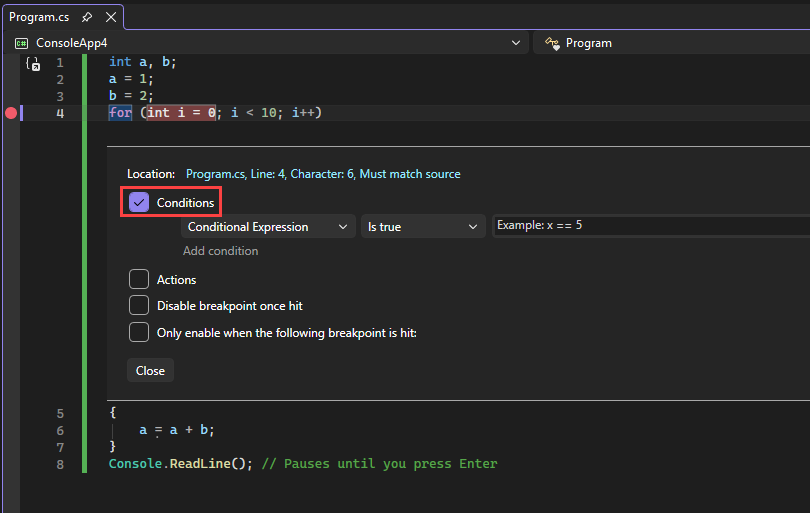Image resolution: width=810 pixels, height=513 pixels.
Task: Click the Close button in breakpoint settings
Action: coord(150,370)
